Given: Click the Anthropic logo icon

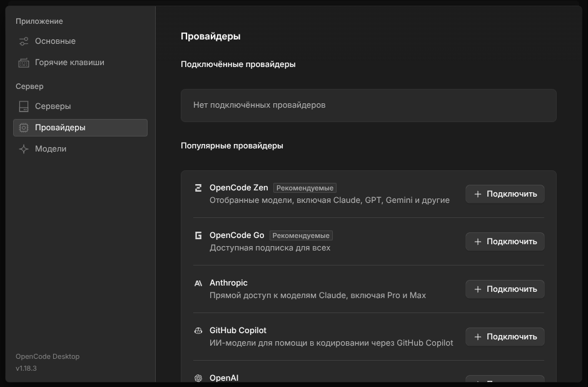Looking at the screenshot, I should click(198, 283).
